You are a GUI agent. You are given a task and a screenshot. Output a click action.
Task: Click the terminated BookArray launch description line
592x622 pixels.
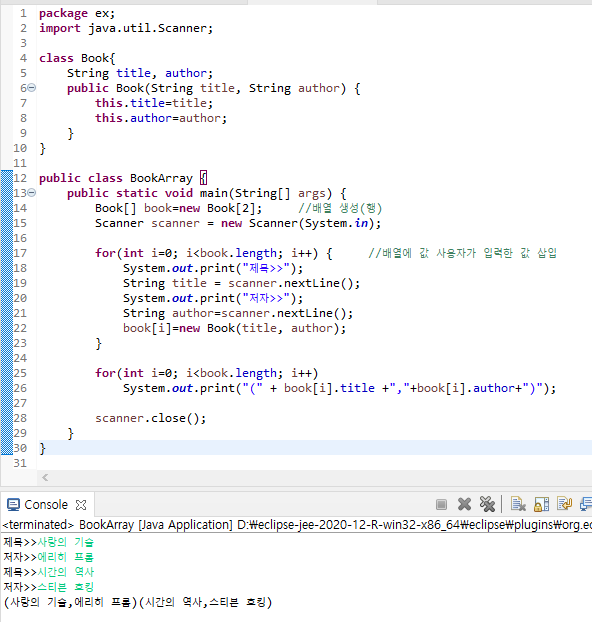[x=296, y=524]
